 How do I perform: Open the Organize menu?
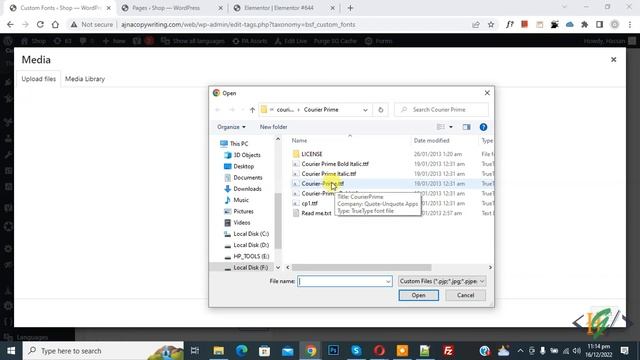tap(231, 127)
